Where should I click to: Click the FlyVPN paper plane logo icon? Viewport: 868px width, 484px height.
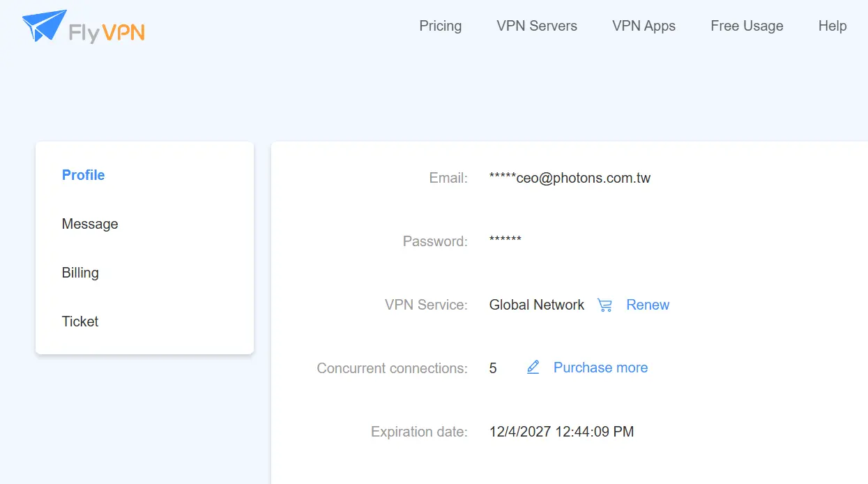[x=45, y=25]
